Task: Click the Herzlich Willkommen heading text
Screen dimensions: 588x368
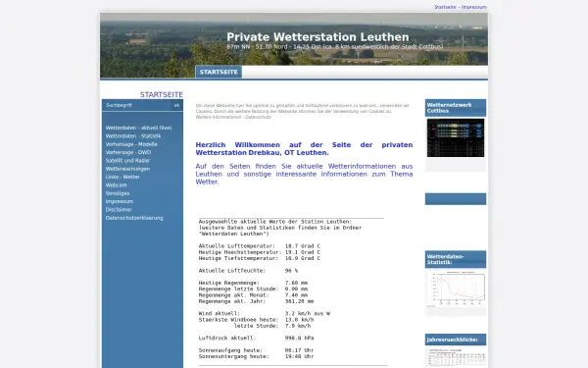Action: (304, 149)
